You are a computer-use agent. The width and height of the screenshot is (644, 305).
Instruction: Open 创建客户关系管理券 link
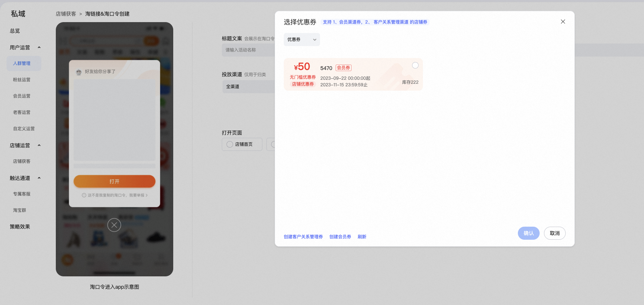(x=303, y=237)
